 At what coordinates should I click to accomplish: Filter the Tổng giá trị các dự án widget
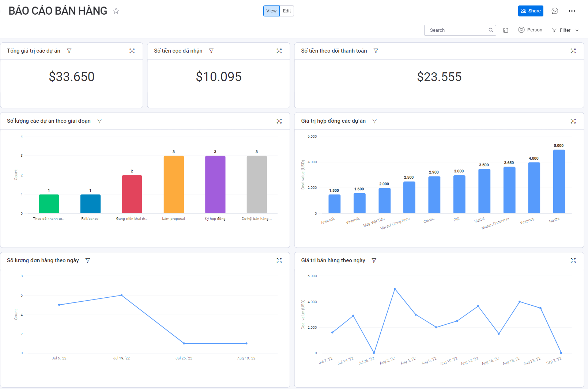pyautogui.click(x=69, y=51)
